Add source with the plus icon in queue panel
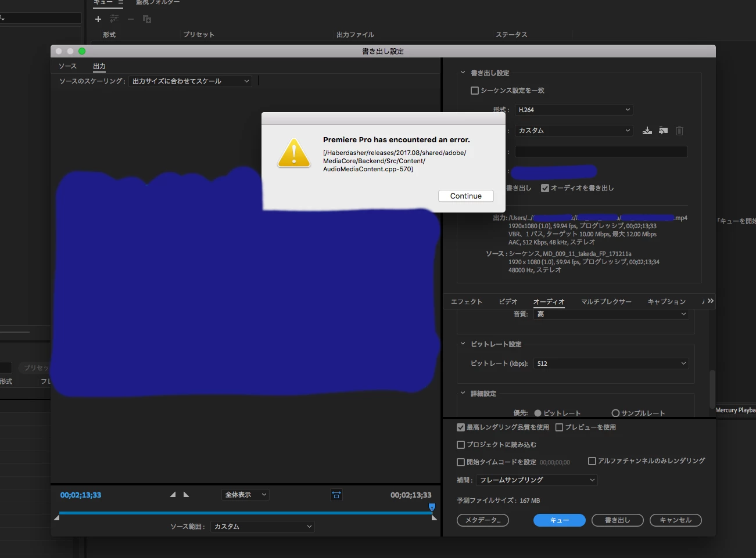756x558 pixels. (x=98, y=19)
